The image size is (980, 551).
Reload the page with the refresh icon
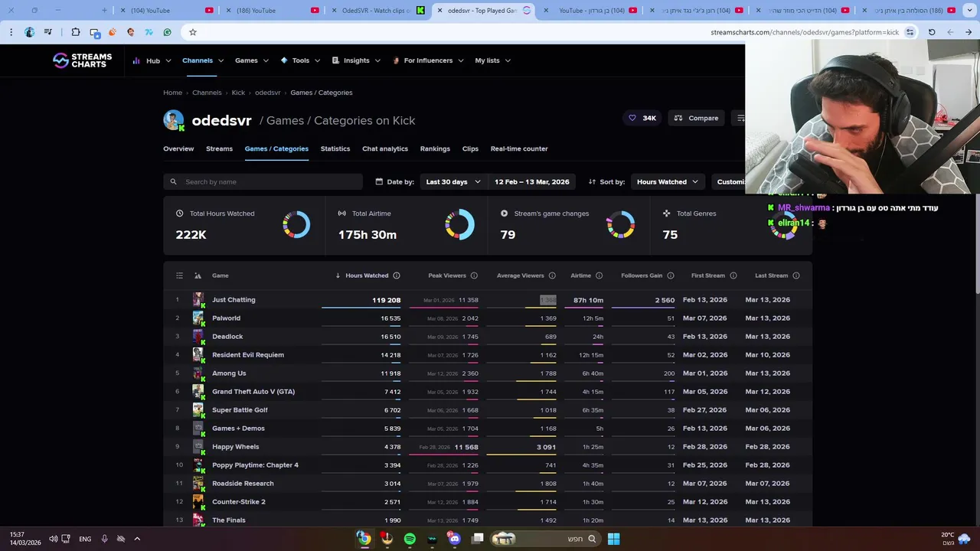click(932, 32)
